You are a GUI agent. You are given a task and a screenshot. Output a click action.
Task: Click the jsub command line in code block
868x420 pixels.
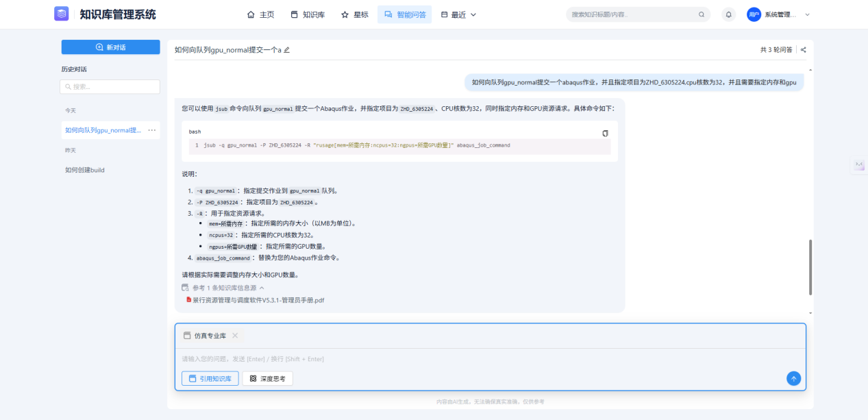(x=357, y=145)
